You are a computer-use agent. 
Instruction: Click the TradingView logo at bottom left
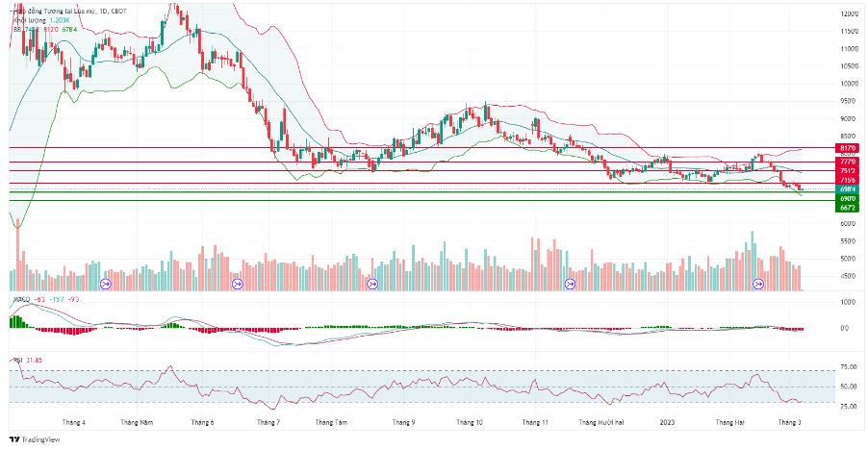tap(35, 439)
